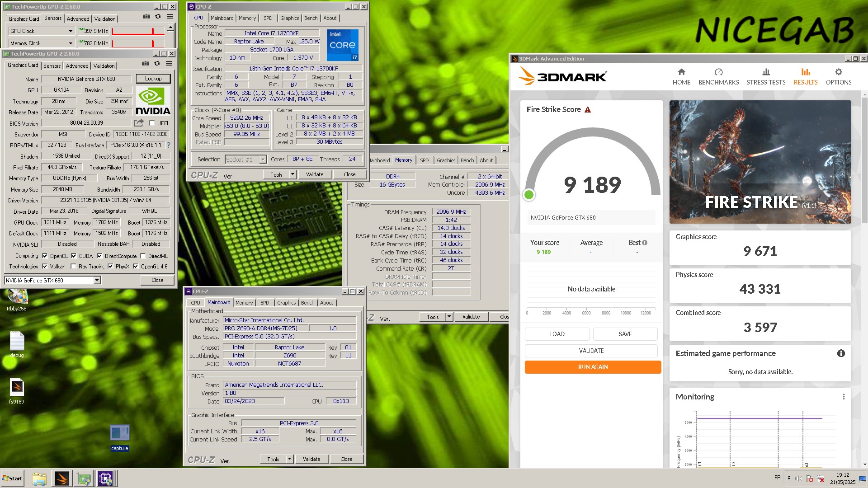Image resolution: width=868 pixels, height=488 pixels.
Task: Click the CPU-Z taskbar icon
Action: coord(105,479)
